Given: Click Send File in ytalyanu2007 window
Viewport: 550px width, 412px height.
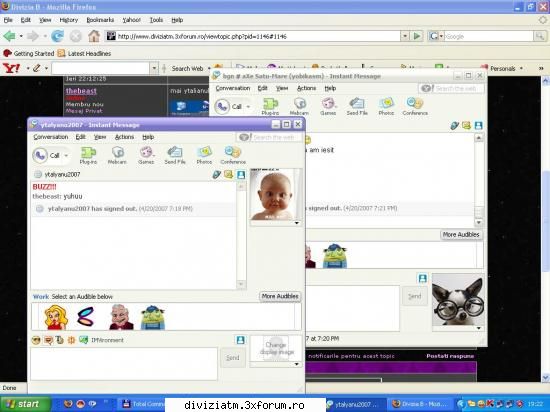Looking at the screenshot, I should click(x=175, y=155).
